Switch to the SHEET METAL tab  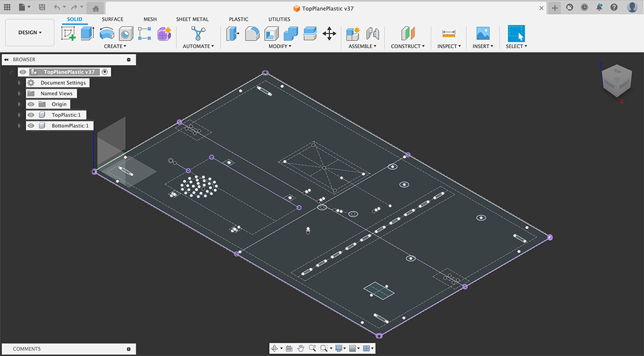[192, 19]
